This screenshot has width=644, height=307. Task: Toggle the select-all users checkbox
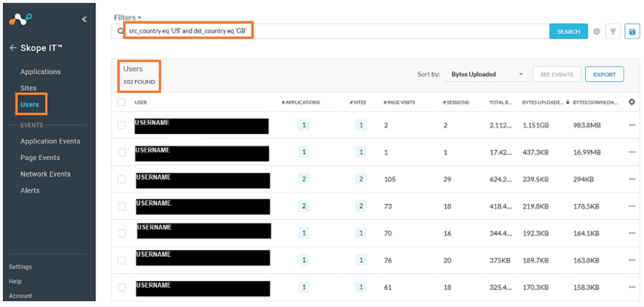[121, 102]
